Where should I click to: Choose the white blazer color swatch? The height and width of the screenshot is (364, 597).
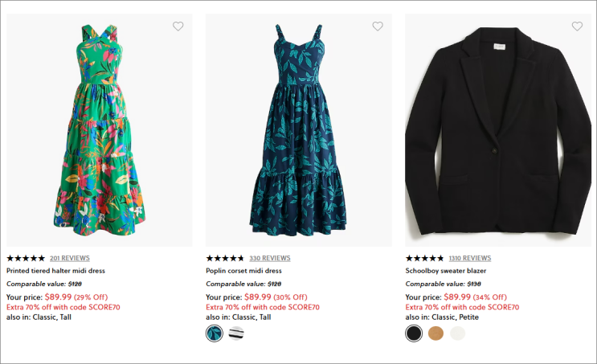pos(457,333)
